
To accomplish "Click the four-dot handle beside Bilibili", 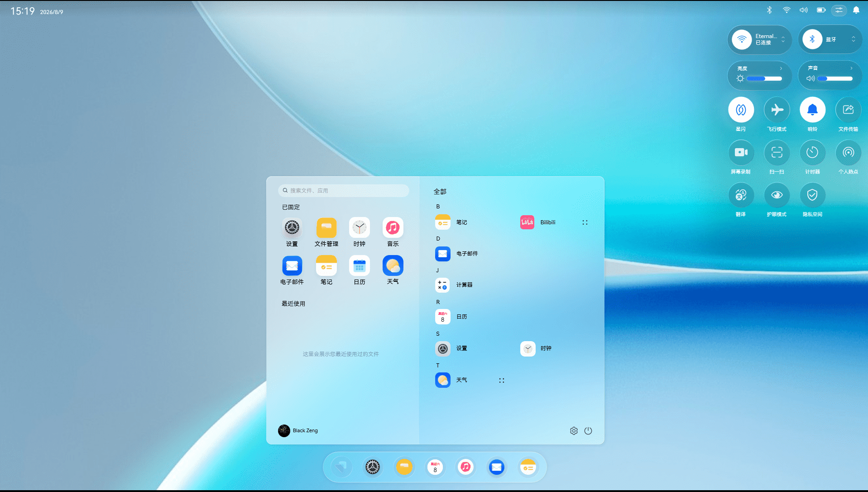I will pyautogui.click(x=585, y=222).
